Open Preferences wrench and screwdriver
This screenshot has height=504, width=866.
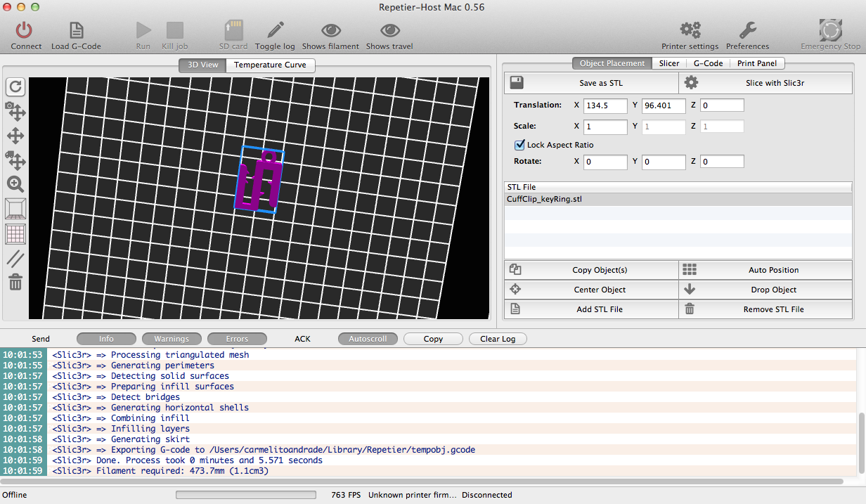pyautogui.click(x=747, y=30)
